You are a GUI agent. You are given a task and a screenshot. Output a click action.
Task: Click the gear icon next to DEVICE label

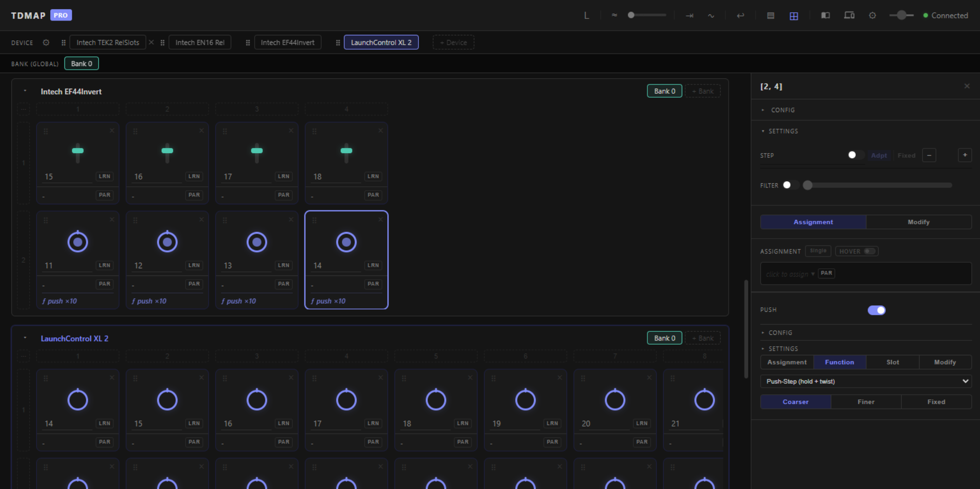coord(46,42)
